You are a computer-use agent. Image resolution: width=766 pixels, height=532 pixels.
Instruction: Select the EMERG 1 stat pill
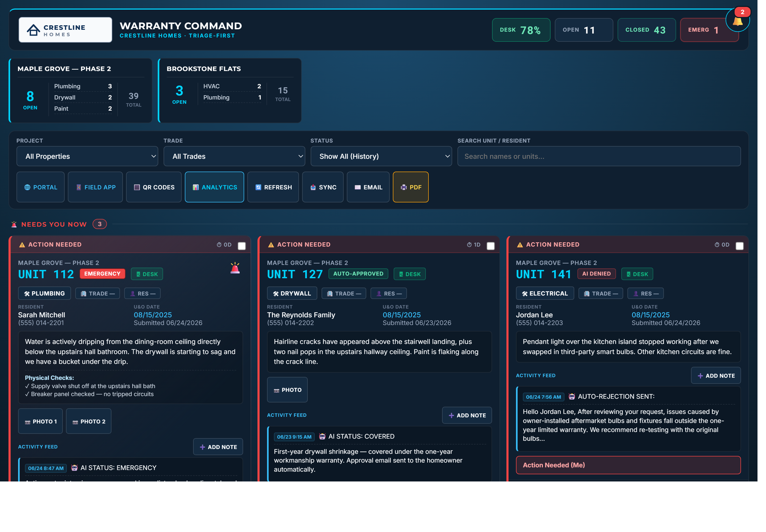709,30
